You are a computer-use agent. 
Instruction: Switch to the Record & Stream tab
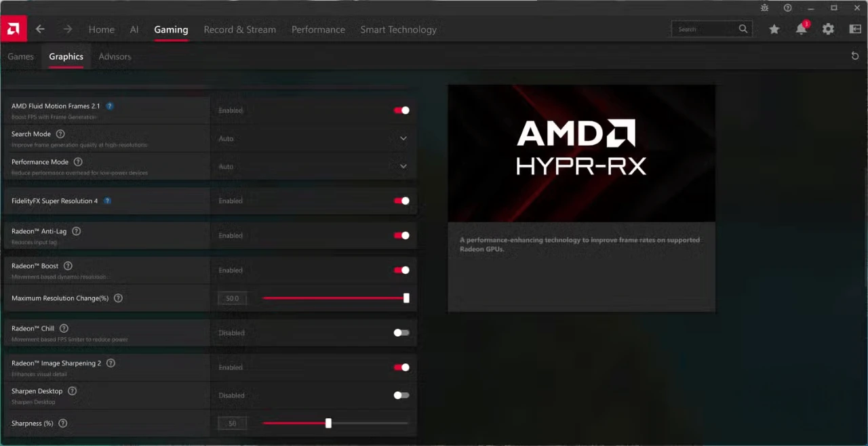click(x=239, y=29)
